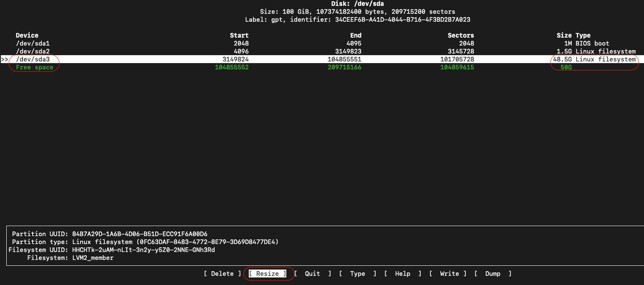This screenshot has width=644, height=285.
Task: Select the green Free space row
Action: click(x=35, y=67)
